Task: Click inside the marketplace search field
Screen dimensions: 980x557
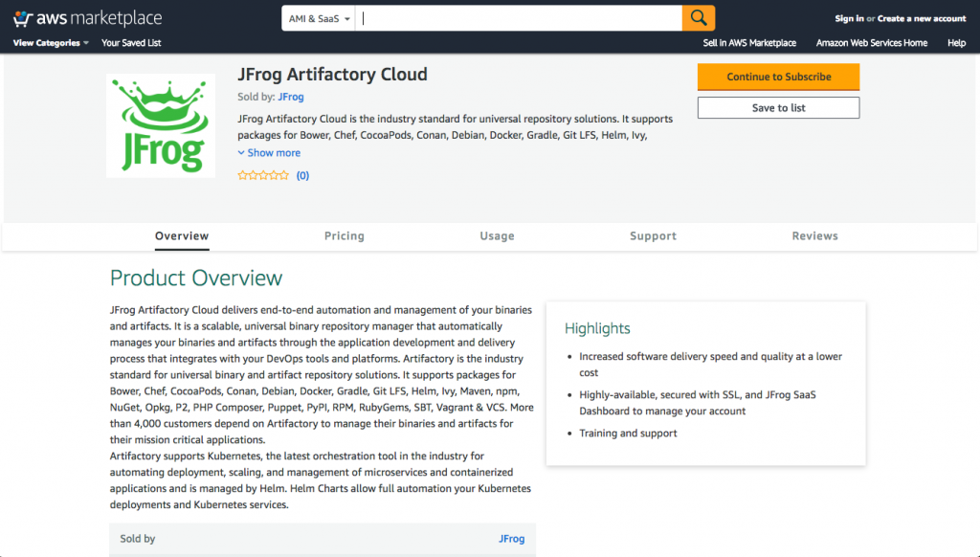Action: click(519, 18)
